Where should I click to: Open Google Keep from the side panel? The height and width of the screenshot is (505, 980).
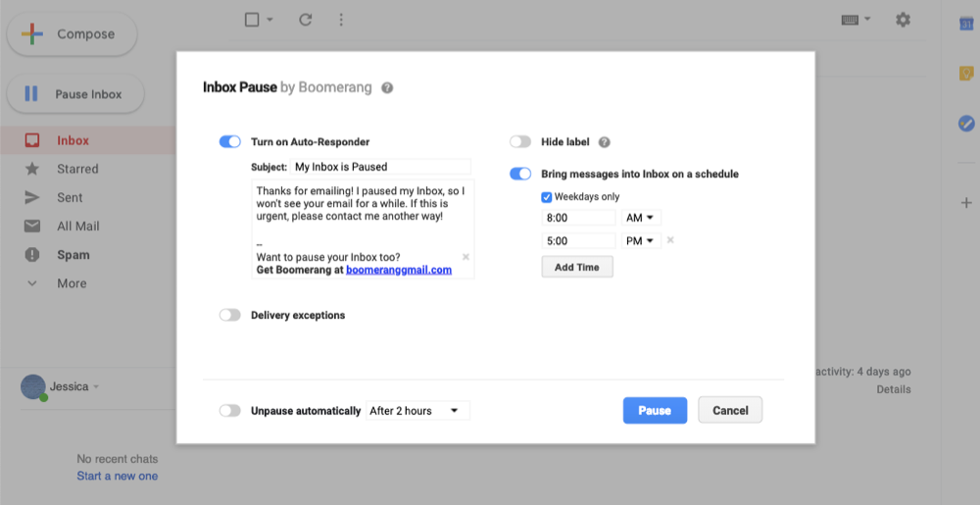[965, 74]
